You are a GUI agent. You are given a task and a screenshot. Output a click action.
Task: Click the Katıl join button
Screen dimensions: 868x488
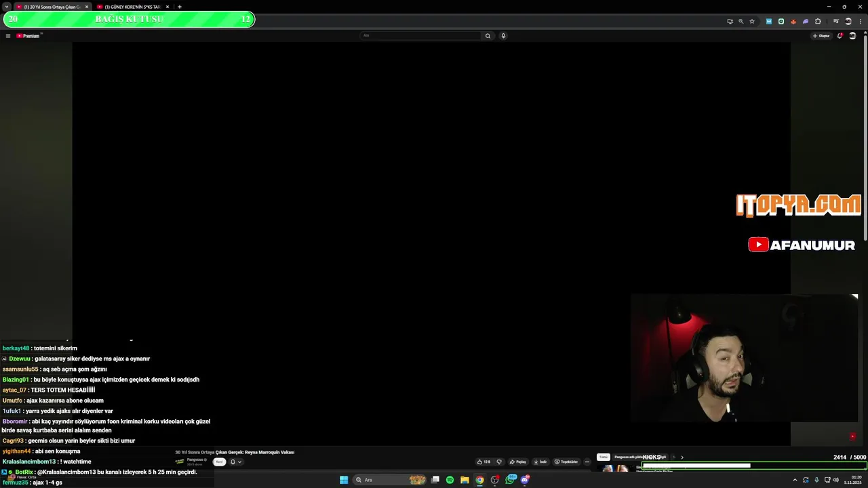coord(219,462)
